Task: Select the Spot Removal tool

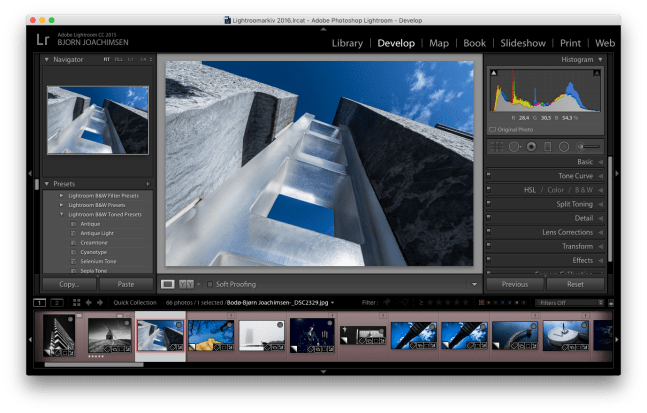Action: [514, 147]
